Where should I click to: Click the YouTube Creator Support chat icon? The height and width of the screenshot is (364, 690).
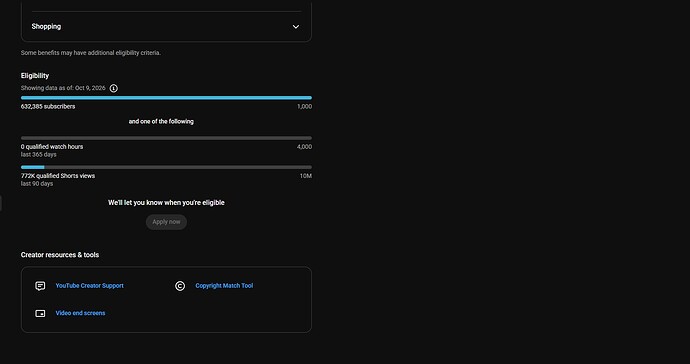pos(40,286)
